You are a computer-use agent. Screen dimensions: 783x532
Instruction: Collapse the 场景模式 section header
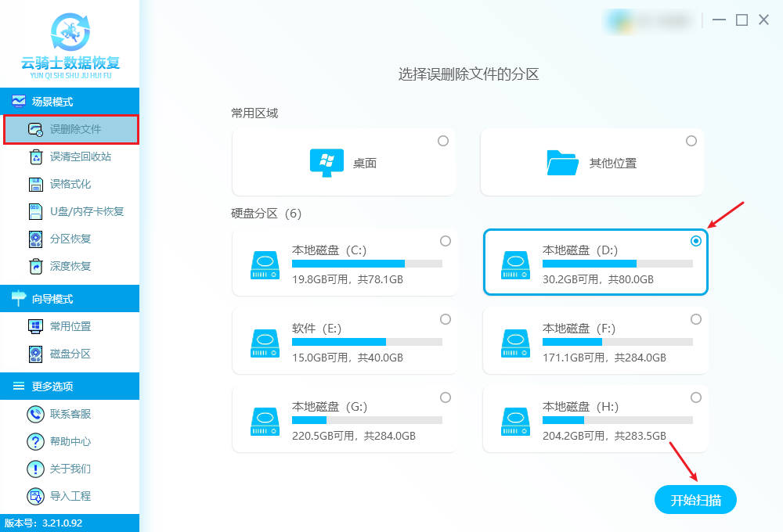(70, 102)
